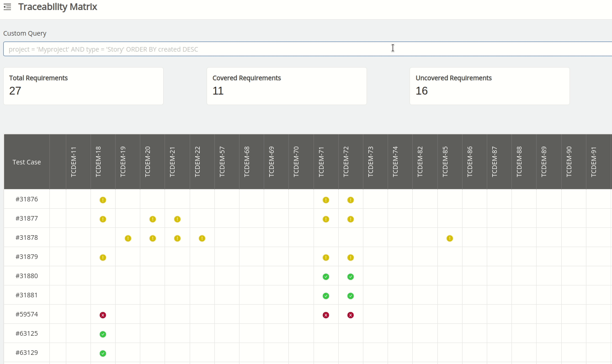The width and height of the screenshot is (612, 364).
Task: Click the #31879 warning icon in TCDEM-71
Action: coord(326,258)
